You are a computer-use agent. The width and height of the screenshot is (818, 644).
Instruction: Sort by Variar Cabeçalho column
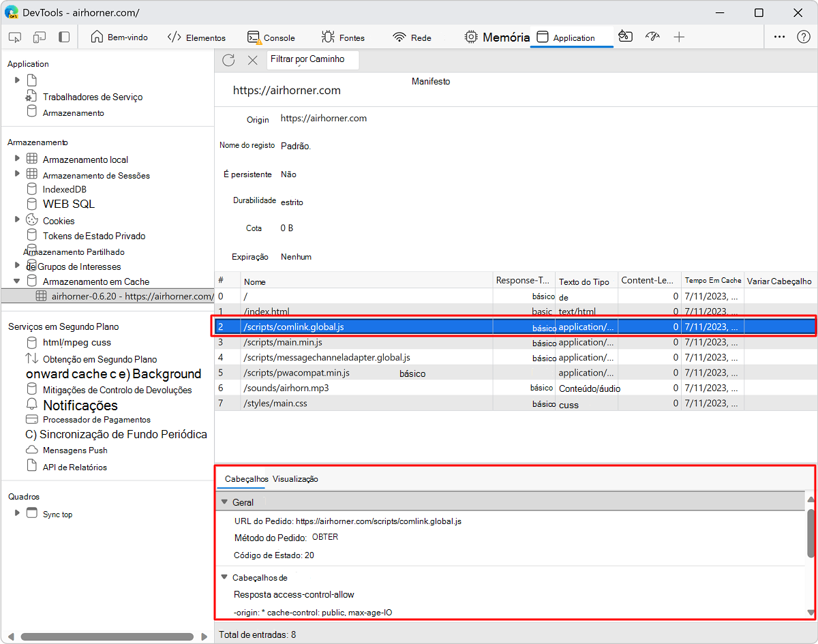coord(781,281)
